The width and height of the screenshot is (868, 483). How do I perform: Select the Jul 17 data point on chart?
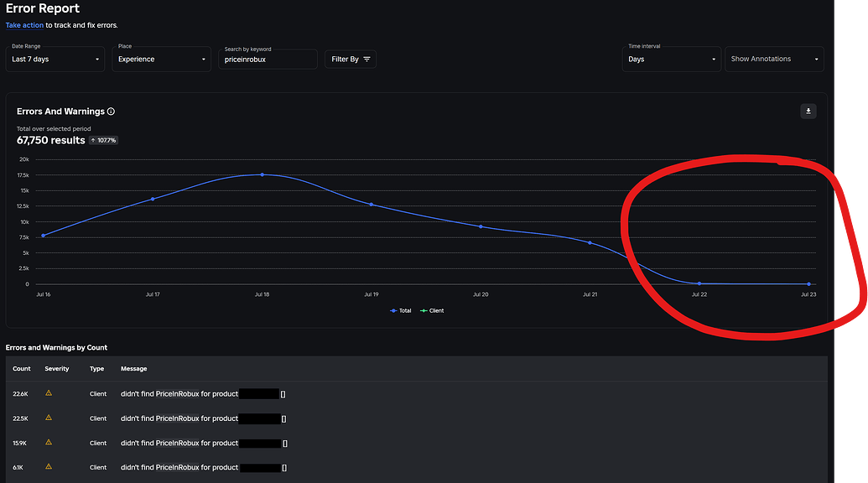(153, 200)
